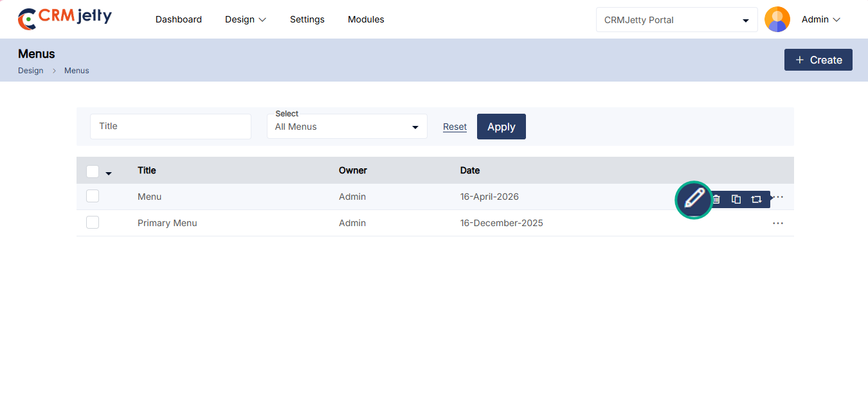Viewport: 868px width, 406px height.
Task: Click the swap arrows icon in Menu row
Action: (x=756, y=199)
